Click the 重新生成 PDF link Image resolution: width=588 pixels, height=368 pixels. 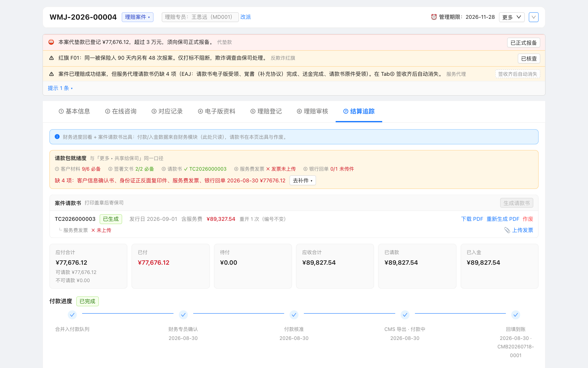503,219
